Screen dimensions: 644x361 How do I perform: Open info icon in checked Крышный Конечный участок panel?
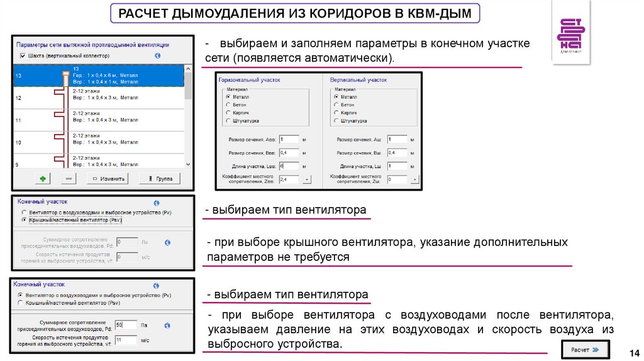[x=157, y=203]
